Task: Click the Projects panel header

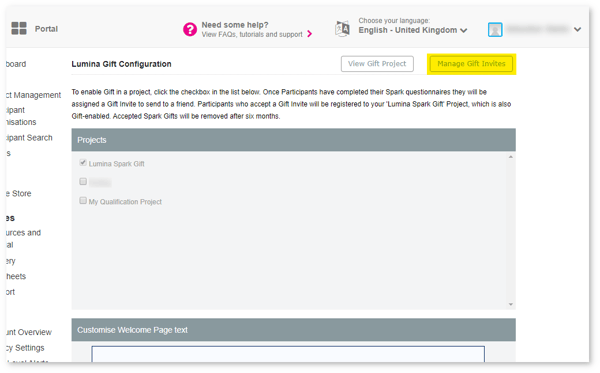Action: point(293,140)
